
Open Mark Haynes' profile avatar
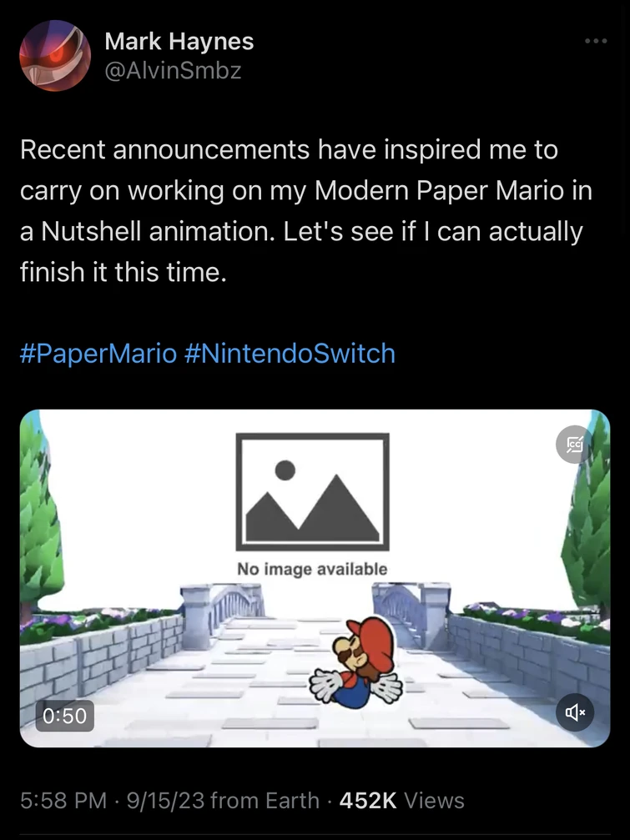click(55, 55)
